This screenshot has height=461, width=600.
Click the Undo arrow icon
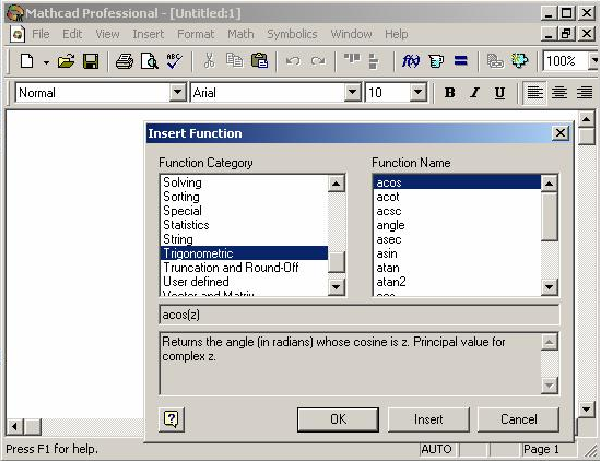(293, 61)
